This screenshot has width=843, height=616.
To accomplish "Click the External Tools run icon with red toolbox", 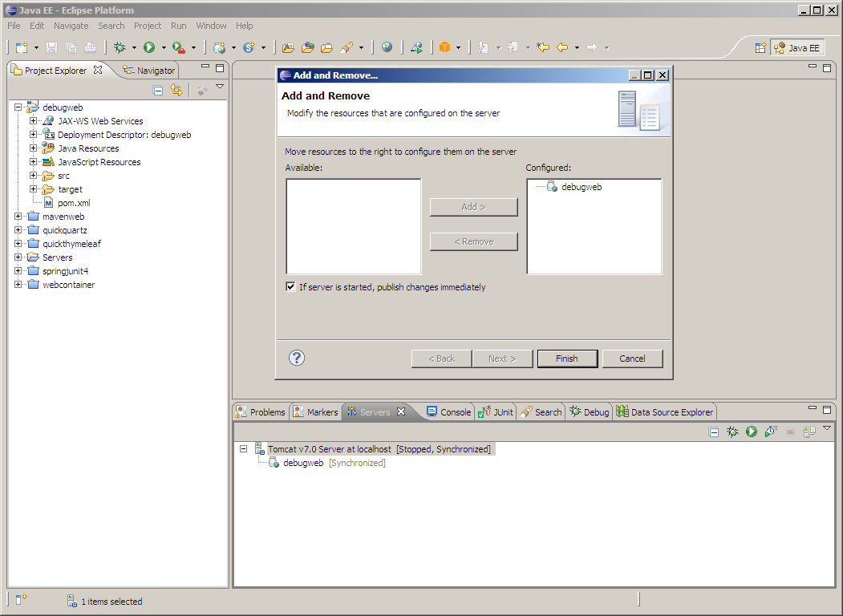I will pyautogui.click(x=179, y=47).
